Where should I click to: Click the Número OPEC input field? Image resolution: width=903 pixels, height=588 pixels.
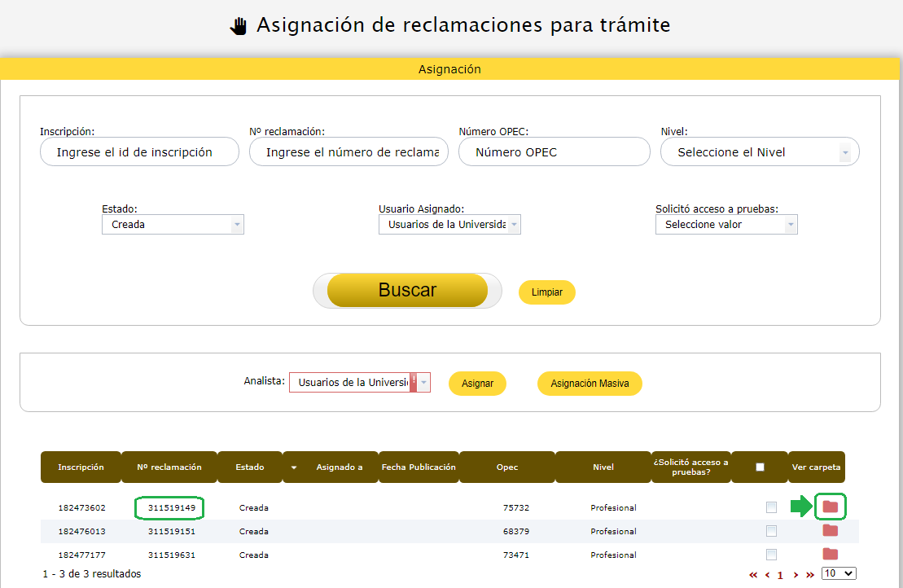pyautogui.click(x=554, y=152)
